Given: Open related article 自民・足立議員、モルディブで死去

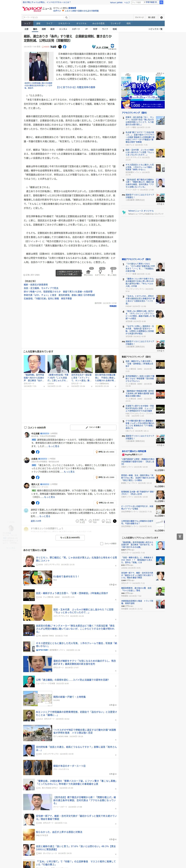Looking at the screenshot, I should pyautogui.click(x=41, y=288).
